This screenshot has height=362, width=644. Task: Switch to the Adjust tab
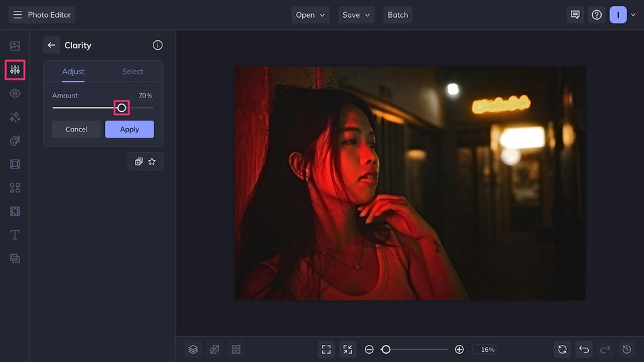click(73, 72)
